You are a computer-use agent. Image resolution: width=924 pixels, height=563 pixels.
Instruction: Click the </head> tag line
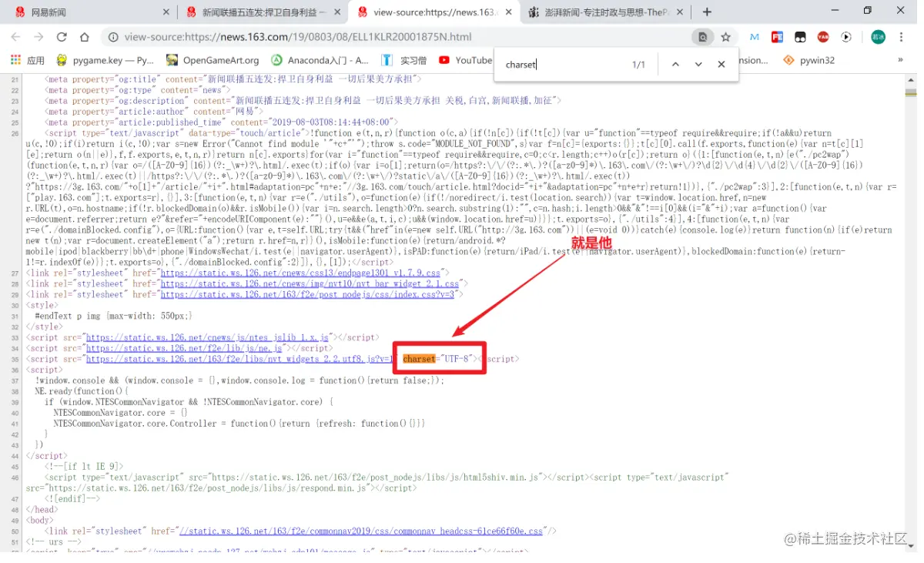42,510
